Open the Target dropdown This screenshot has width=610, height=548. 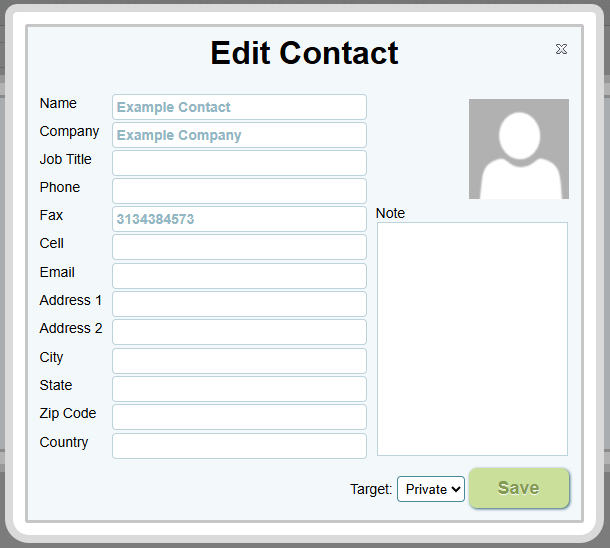point(431,489)
